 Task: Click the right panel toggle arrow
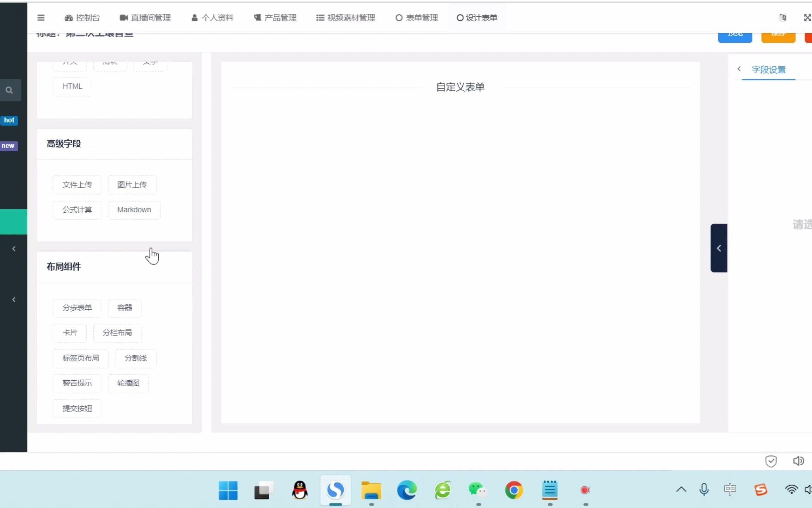click(719, 248)
